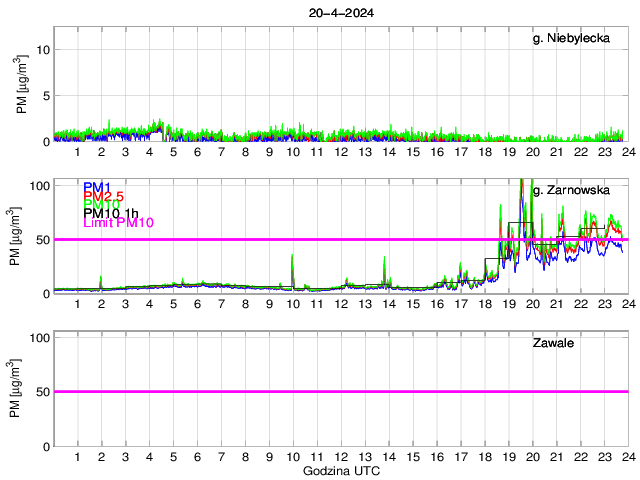The image size is (640, 480).
Task: Click the black PM10 1h legend entry
Action: (x=111, y=213)
